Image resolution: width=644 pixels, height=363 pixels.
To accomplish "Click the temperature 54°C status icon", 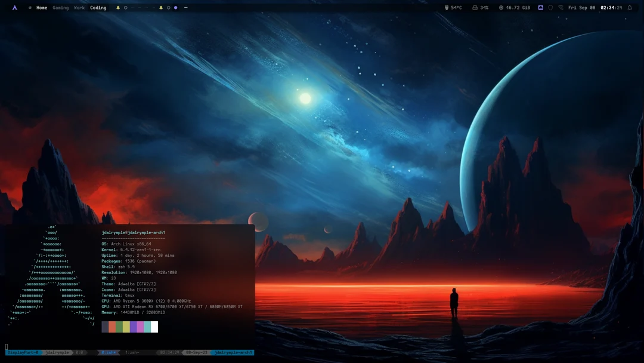I will (x=451, y=7).
